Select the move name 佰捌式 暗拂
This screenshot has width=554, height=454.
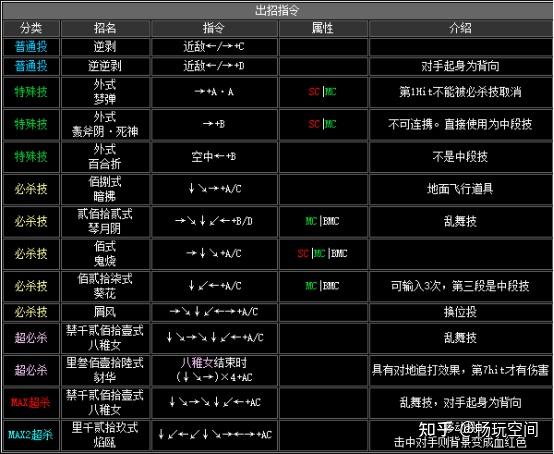coord(105,189)
